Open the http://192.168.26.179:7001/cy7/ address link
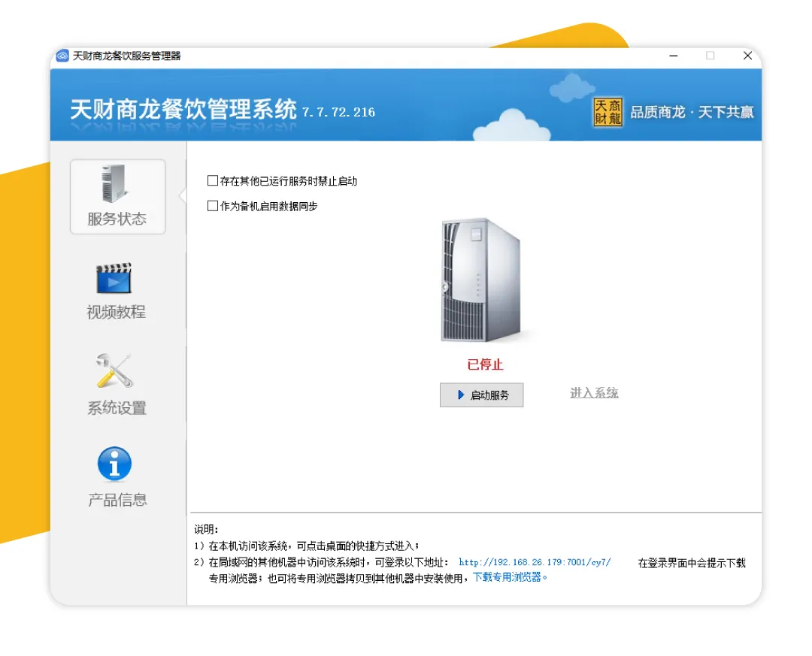This screenshot has height=656, width=812. pyautogui.click(x=535, y=562)
